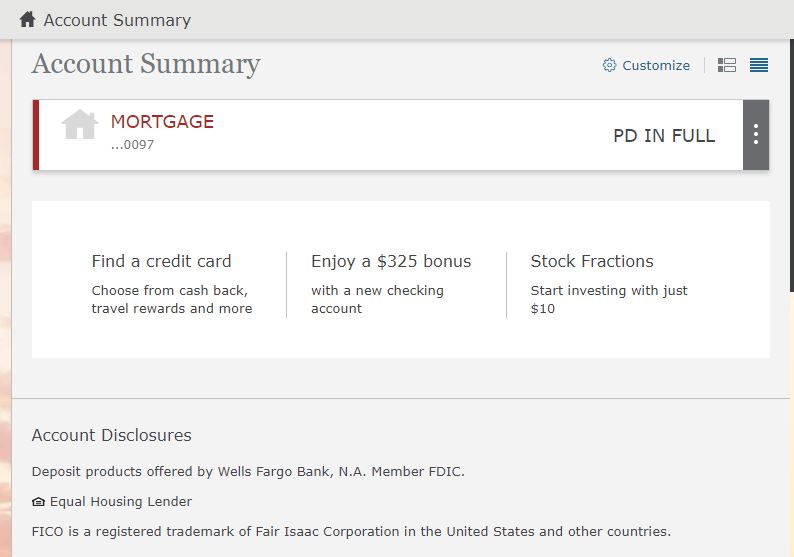Click the gray house icon beside Mortgage

click(x=80, y=125)
